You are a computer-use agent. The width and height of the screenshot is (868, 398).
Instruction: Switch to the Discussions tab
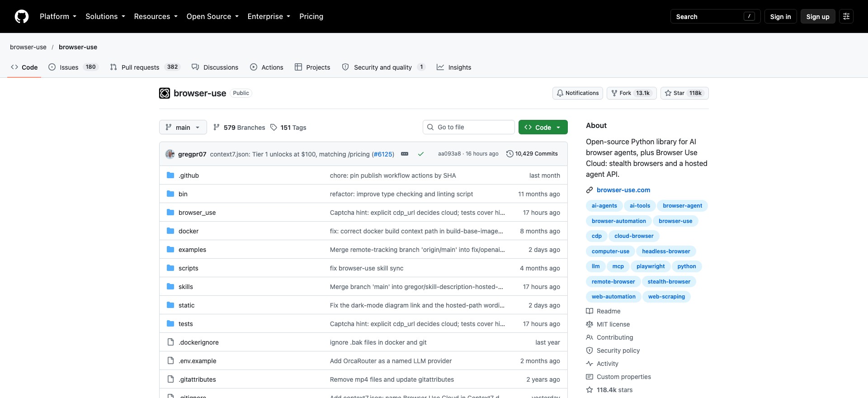[x=215, y=67]
